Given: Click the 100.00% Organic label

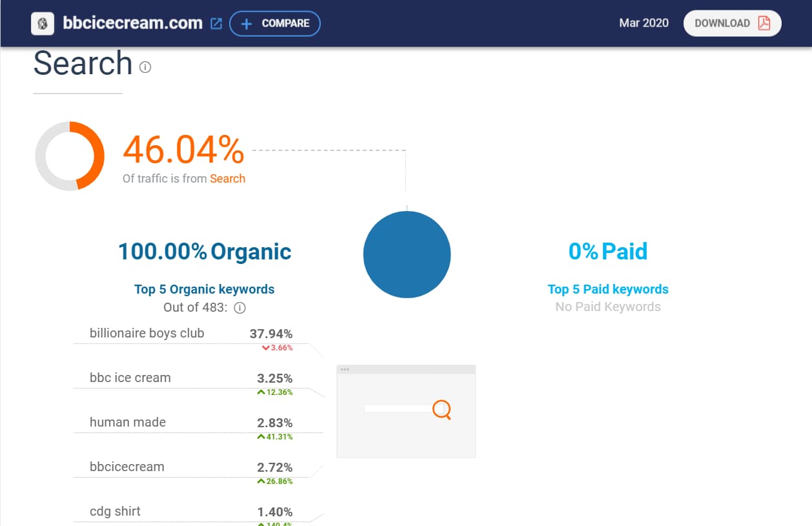Looking at the screenshot, I should (x=205, y=251).
